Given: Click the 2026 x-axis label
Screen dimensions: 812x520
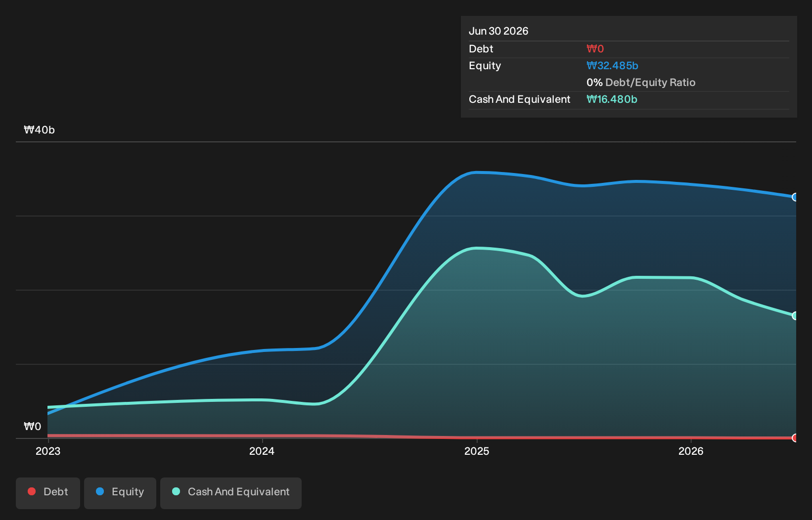Looking at the screenshot, I should point(691,451).
